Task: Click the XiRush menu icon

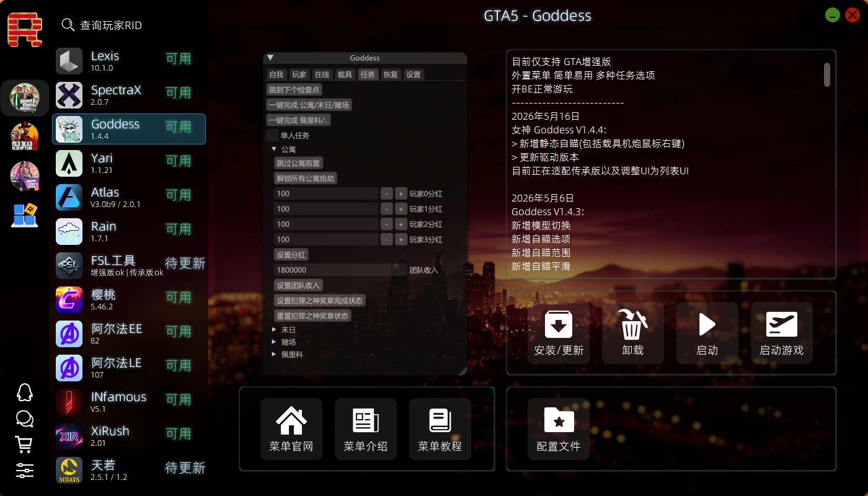Action: click(x=69, y=436)
